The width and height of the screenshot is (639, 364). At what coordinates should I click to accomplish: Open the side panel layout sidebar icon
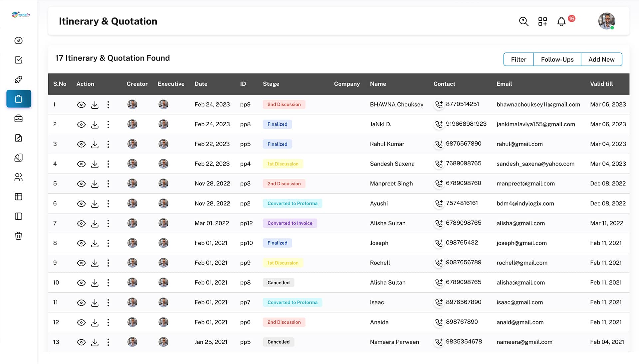coord(19,216)
